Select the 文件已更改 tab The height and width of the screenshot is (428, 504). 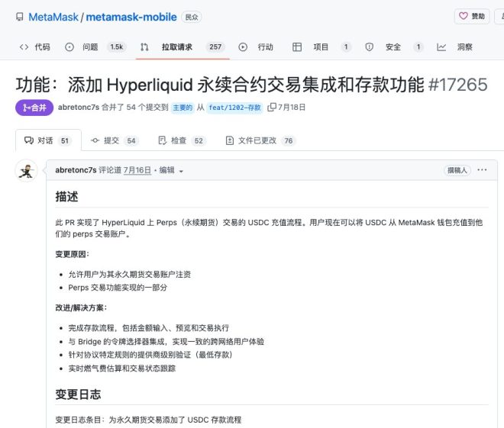tap(260, 140)
